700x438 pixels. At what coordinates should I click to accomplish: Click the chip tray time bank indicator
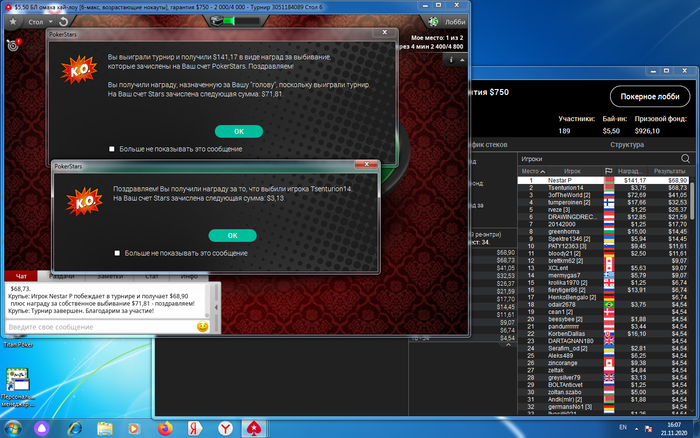[235, 21]
